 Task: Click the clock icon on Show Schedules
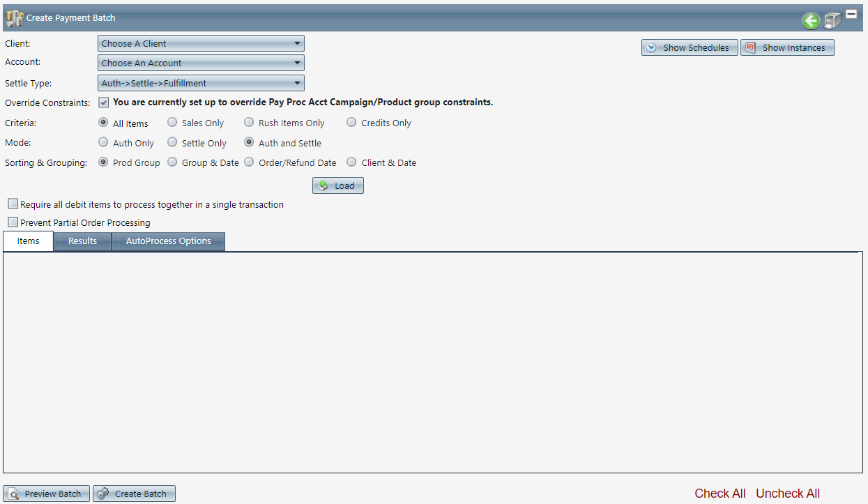pos(651,47)
